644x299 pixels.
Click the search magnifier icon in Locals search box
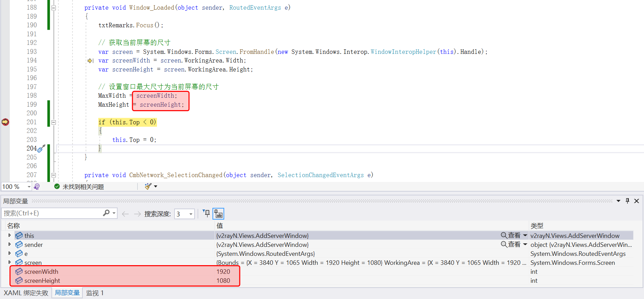click(106, 213)
